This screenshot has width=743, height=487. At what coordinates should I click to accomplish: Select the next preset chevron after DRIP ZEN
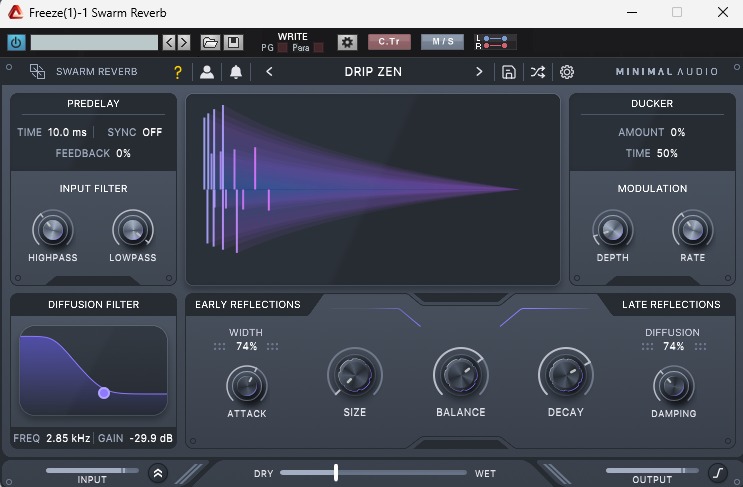tap(479, 72)
